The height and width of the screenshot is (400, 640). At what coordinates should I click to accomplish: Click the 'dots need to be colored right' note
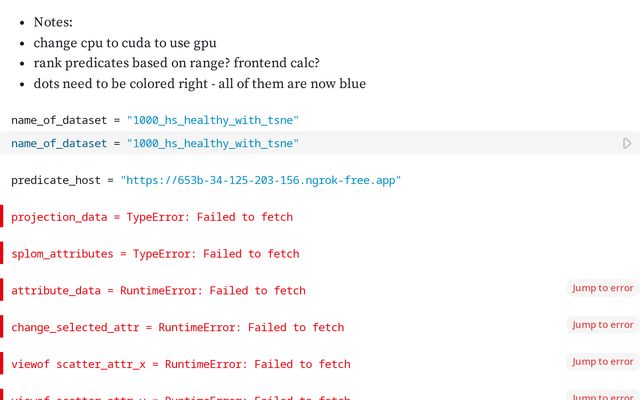(200, 84)
